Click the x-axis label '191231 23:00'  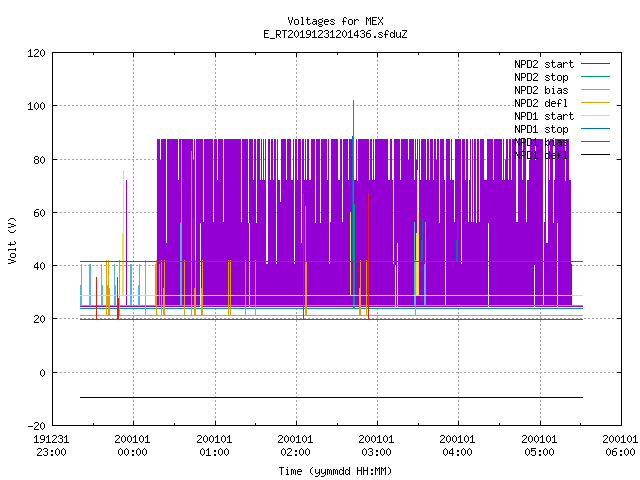tap(51, 446)
